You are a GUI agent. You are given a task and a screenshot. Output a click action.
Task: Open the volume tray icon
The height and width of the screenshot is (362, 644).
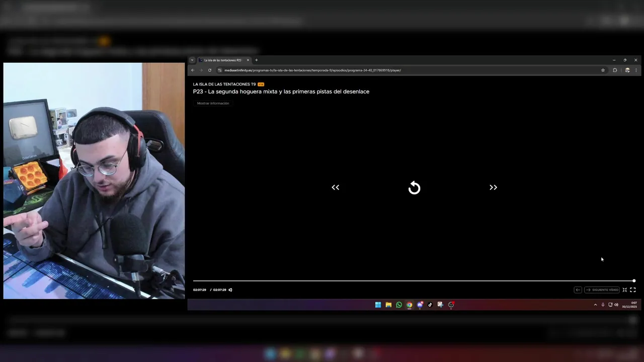(x=616, y=305)
